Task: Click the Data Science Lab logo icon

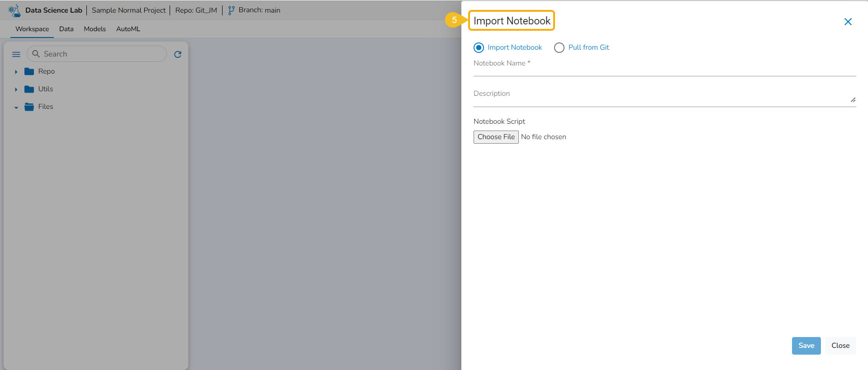Action: (14, 10)
